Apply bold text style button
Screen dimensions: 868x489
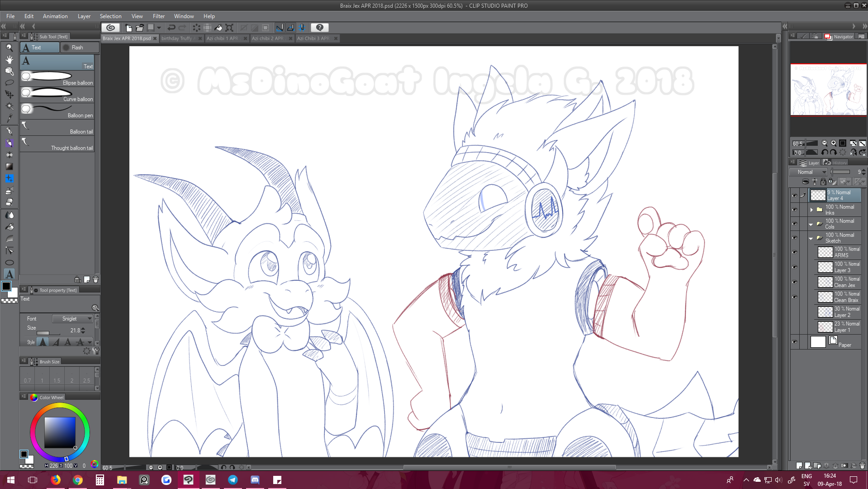pos(43,342)
